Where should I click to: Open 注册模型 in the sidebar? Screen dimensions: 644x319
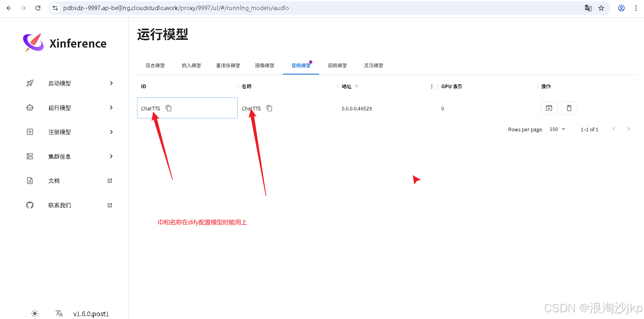click(x=60, y=132)
